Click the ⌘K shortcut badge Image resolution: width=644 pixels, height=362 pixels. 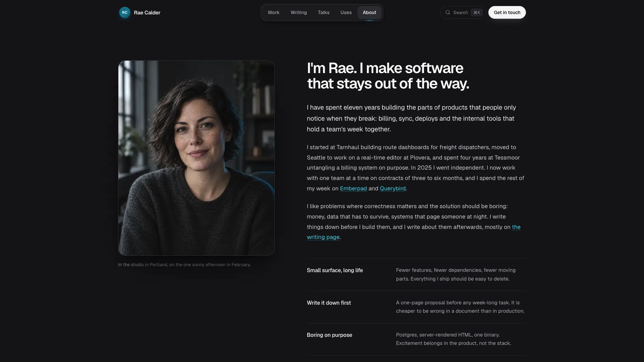click(477, 12)
